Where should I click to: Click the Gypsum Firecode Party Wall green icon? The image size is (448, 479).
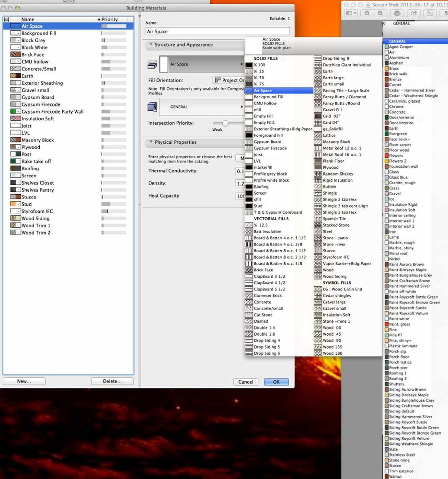[x=15, y=112]
